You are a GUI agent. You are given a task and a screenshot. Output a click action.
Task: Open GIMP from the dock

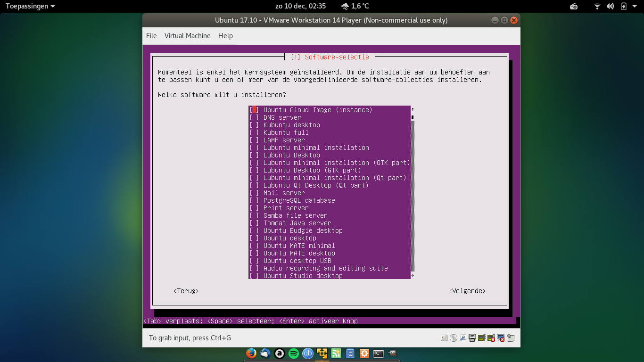pyautogui.click(x=393, y=353)
